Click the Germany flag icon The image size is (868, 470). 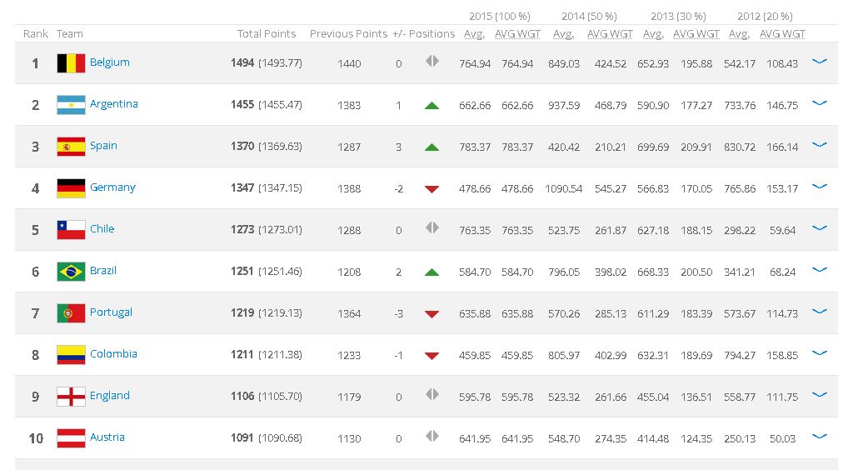pyautogui.click(x=71, y=188)
